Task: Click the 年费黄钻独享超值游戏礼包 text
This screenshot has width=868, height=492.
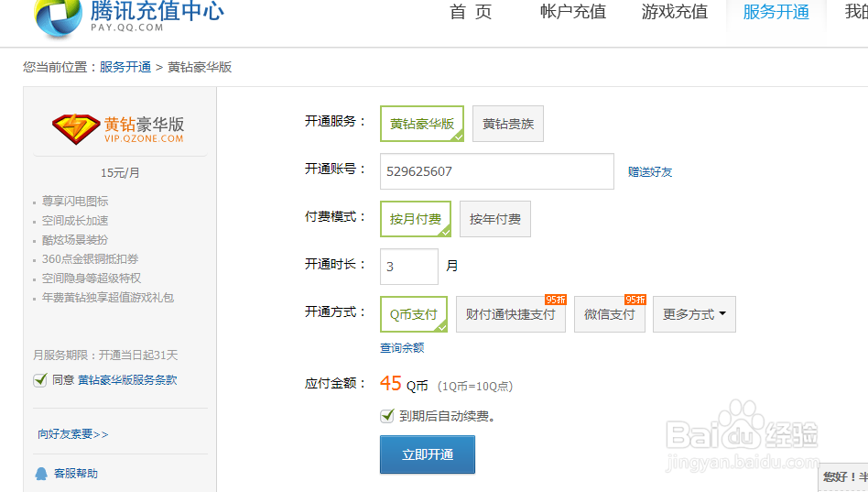Action: (x=108, y=298)
